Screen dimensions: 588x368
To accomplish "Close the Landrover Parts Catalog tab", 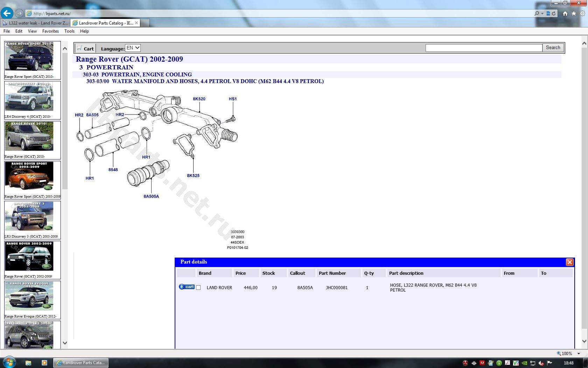I will [x=136, y=23].
